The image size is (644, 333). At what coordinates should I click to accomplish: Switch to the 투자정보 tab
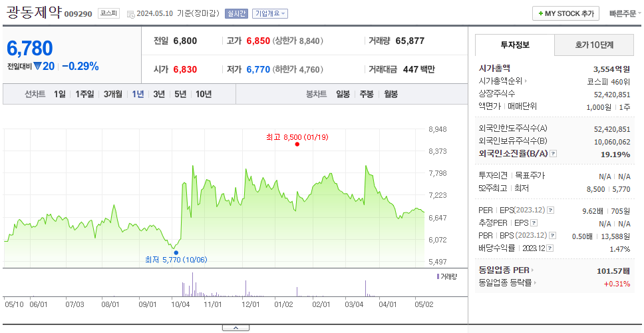point(515,45)
